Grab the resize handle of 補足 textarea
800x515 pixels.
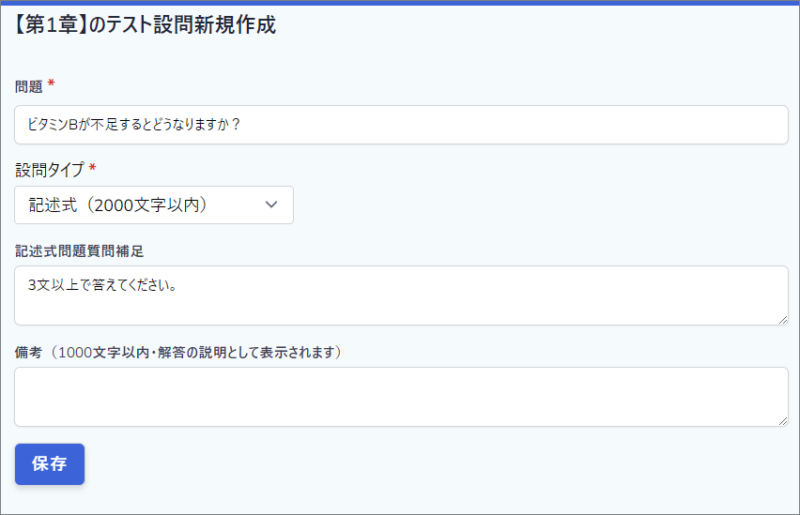coord(783,320)
